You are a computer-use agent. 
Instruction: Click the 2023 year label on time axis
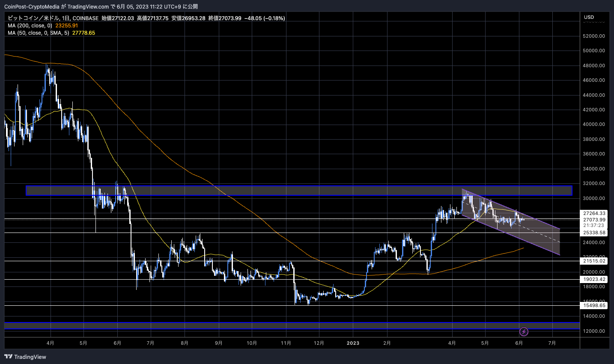coord(353,343)
